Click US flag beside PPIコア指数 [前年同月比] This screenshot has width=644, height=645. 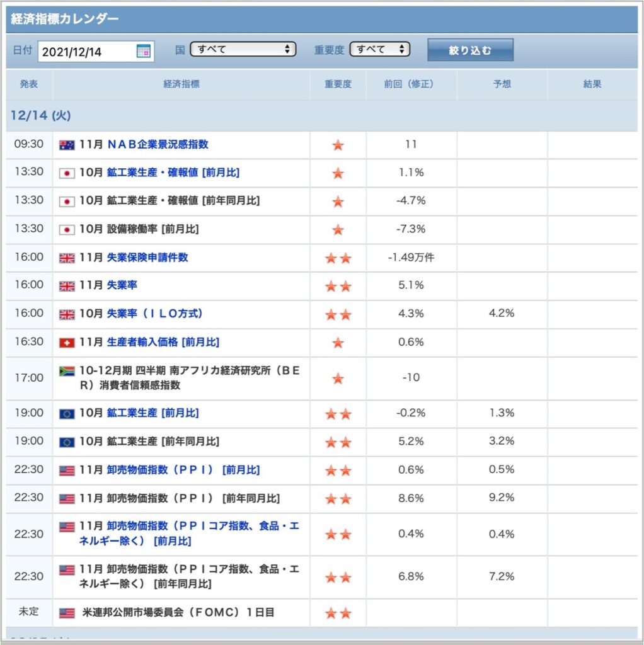pos(67,570)
